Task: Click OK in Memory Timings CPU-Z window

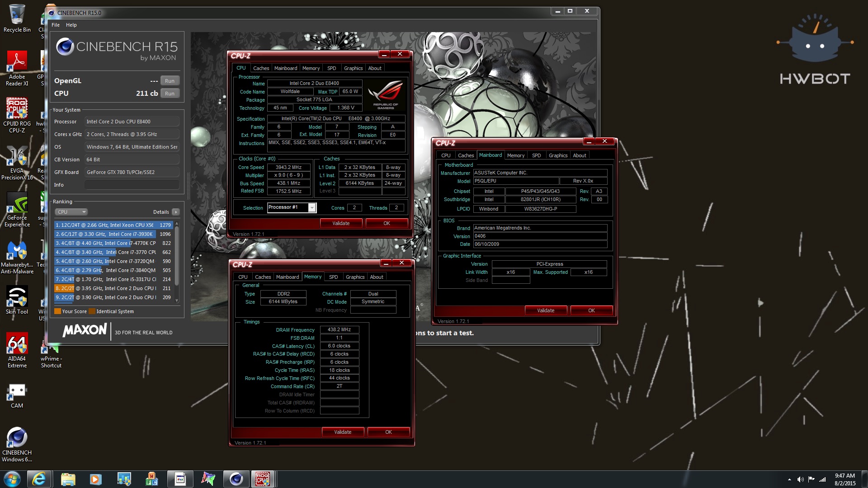Action: [388, 432]
